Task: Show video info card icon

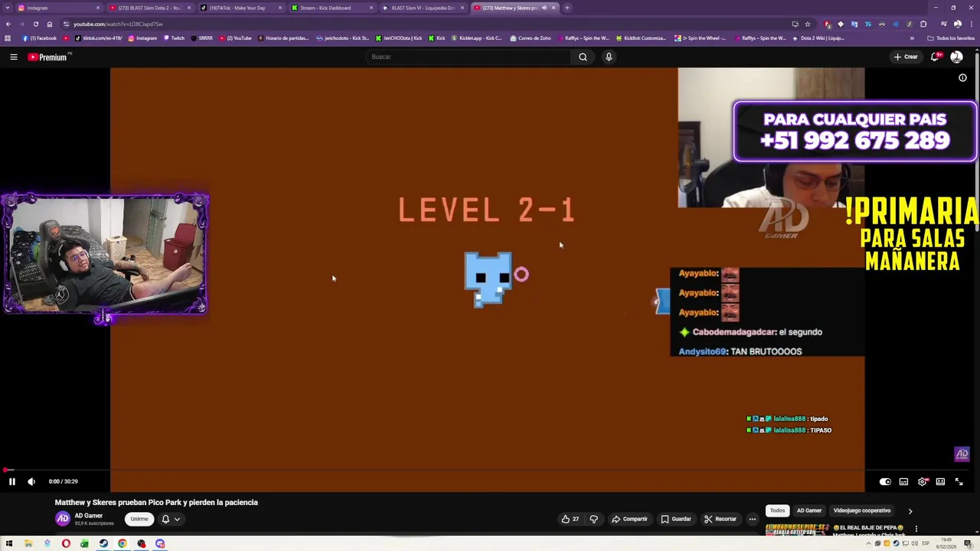Action: 962,77
